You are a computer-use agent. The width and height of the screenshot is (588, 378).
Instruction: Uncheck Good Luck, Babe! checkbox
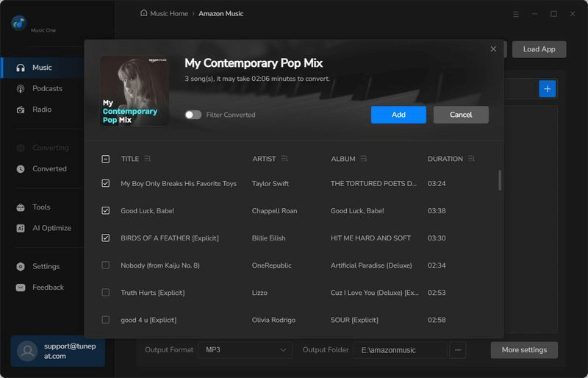106,211
